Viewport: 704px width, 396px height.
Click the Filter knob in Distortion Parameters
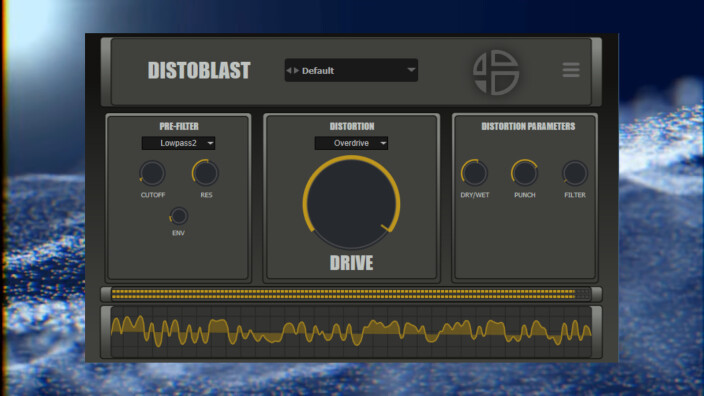[575, 173]
